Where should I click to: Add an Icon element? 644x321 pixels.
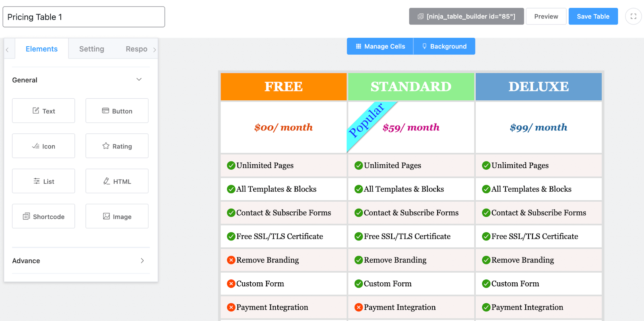[x=43, y=146]
